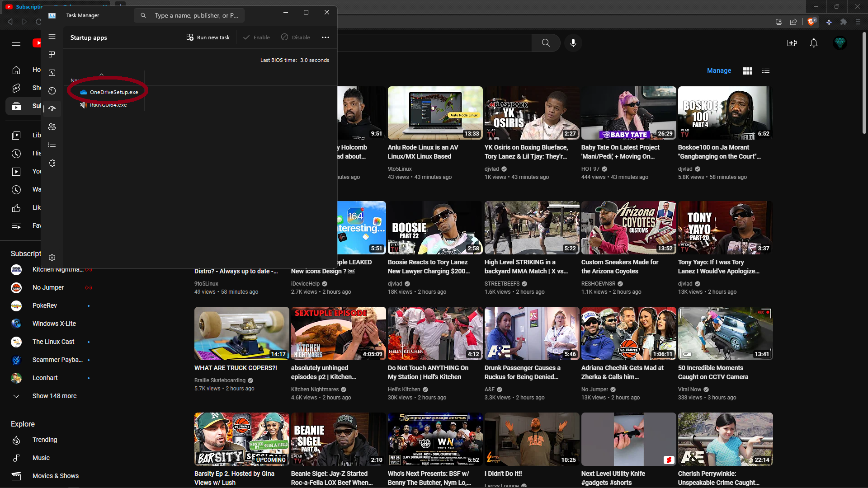Image resolution: width=868 pixels, height=488 pixels.
Task: Open Tony Yayo video title link
Action: click(x=718, y=267)
